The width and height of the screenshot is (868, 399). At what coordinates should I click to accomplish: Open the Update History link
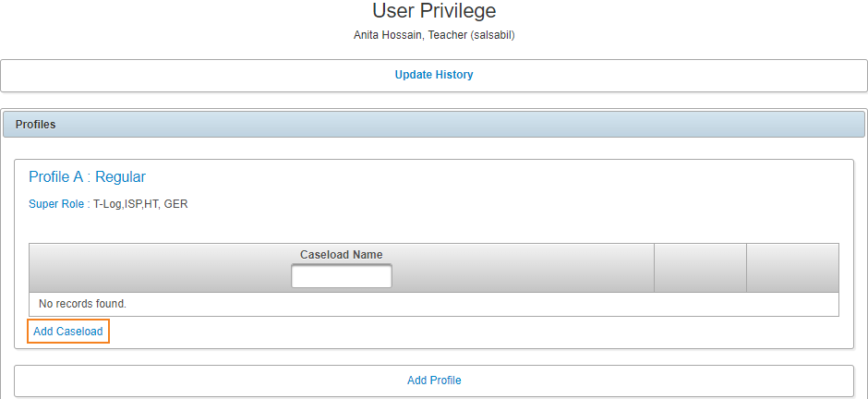tap(433, 75)
